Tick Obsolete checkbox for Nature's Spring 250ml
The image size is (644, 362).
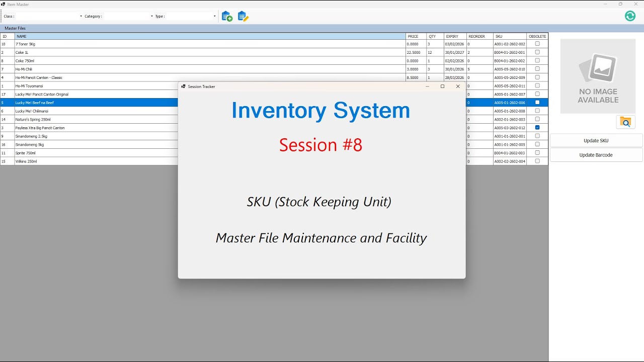[x=537, y=119]
